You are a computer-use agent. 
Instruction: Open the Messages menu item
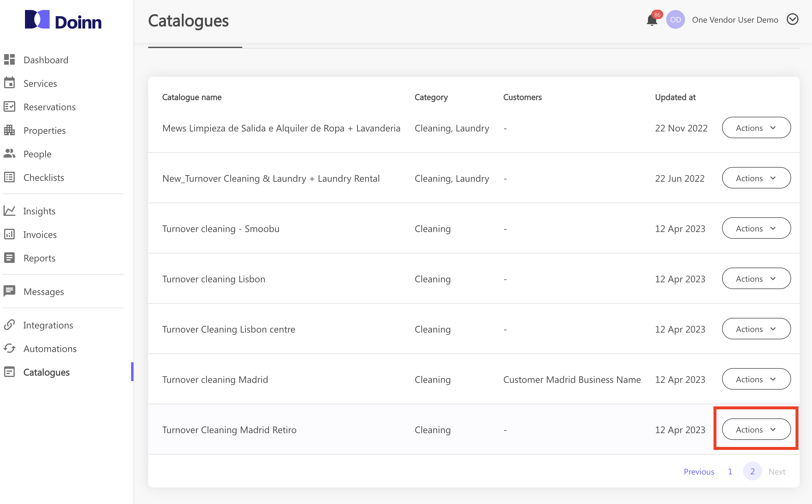44,292
